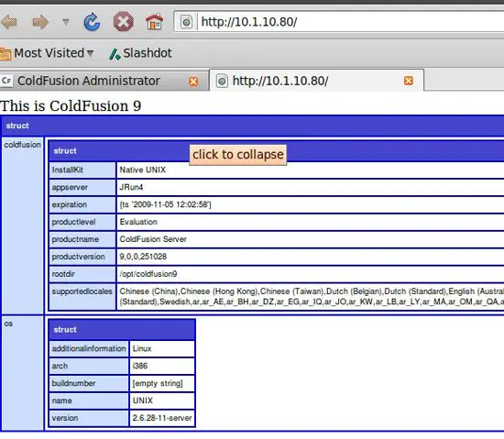Click the expiration timestamp value
The image size is (504, 439).
point(165,204)
